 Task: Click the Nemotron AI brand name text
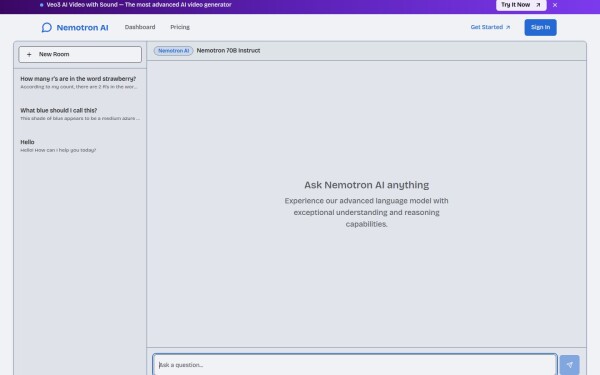(x=82, y=28)
